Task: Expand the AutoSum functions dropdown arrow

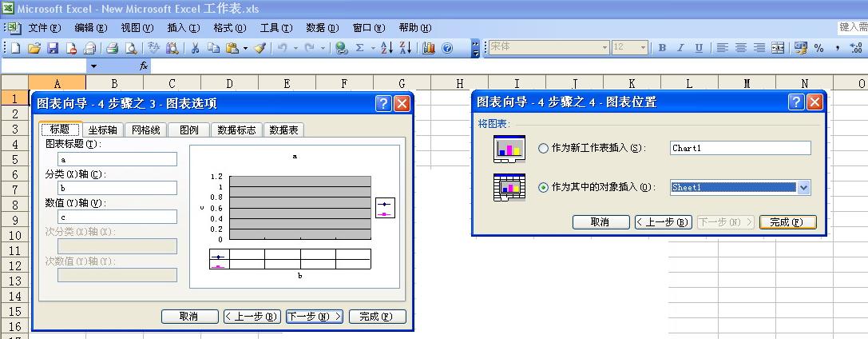Action: click(373, 48)
